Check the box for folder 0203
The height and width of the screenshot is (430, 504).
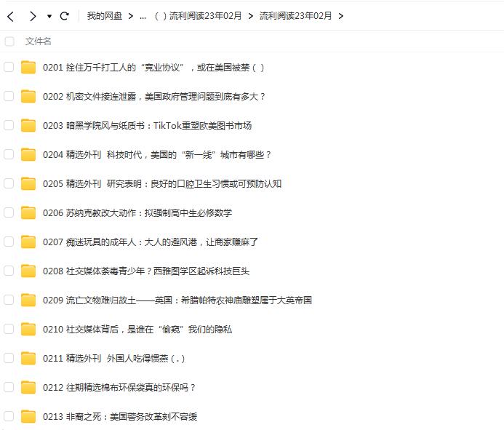pyautogui.click(x=9, y=125)
